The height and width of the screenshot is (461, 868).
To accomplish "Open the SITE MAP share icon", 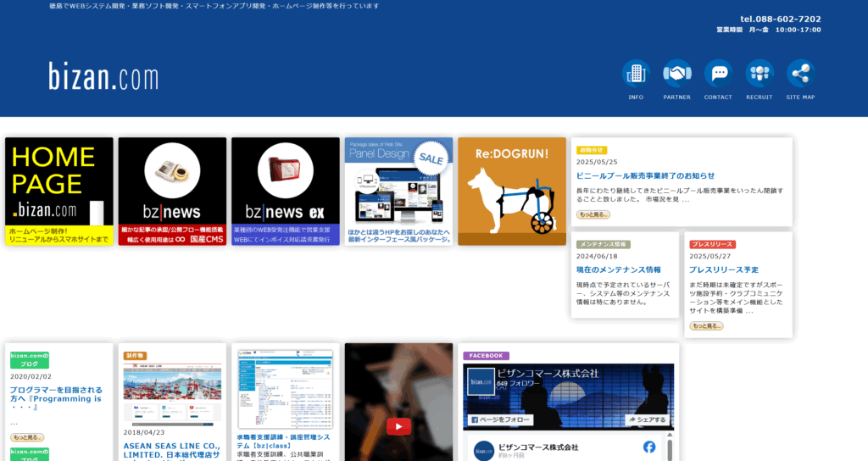I will pos(800,74).
